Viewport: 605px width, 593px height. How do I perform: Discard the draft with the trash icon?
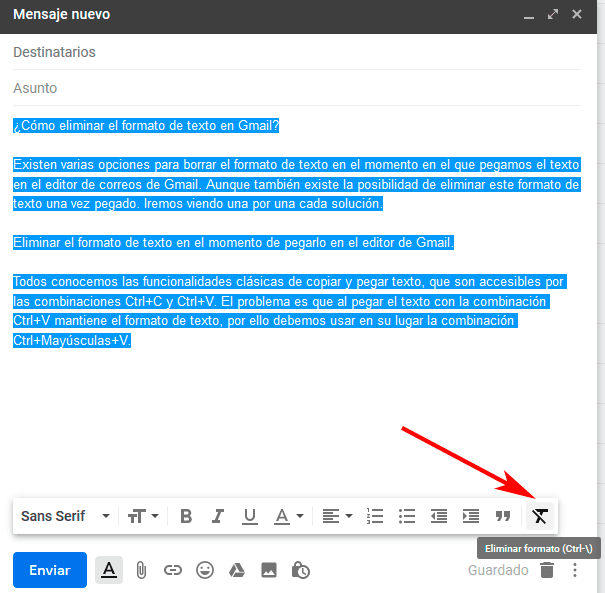coord(547,570)
